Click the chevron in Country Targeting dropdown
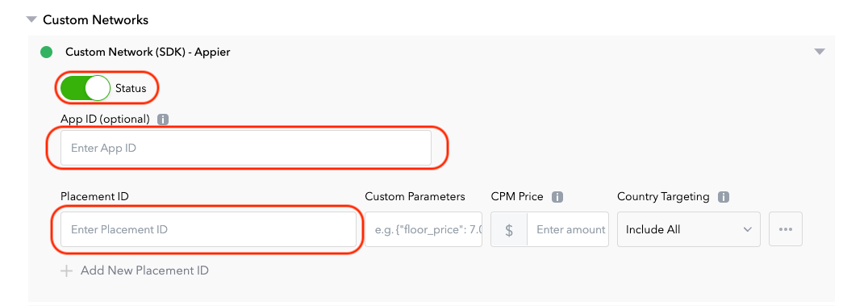Viewport: 868px width, 306px height. (747, 229)
